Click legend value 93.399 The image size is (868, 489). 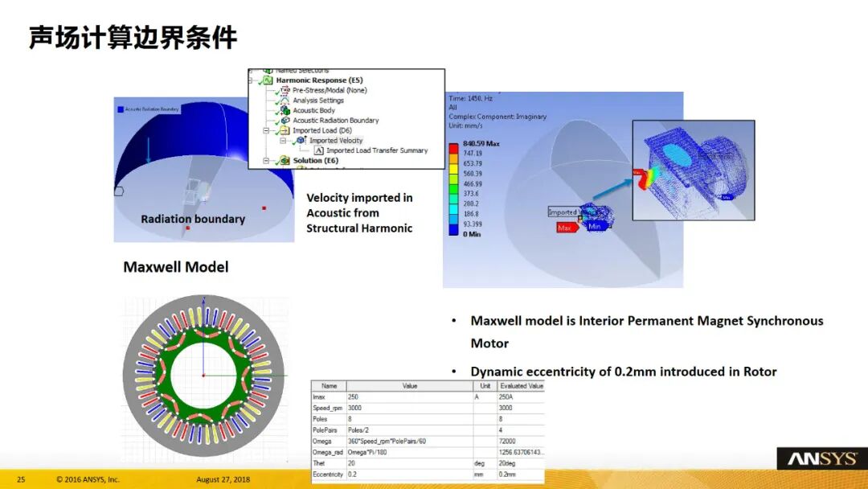point(473,224)
